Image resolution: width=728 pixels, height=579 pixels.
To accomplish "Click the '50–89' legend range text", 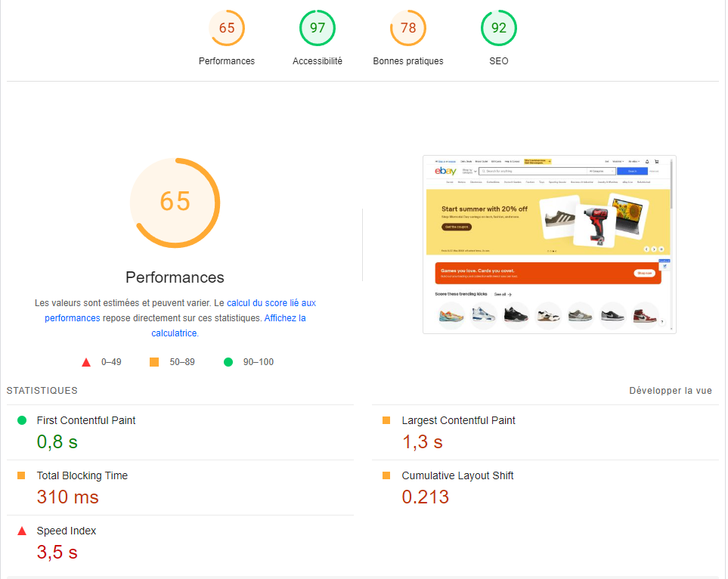I will [182, 362].
